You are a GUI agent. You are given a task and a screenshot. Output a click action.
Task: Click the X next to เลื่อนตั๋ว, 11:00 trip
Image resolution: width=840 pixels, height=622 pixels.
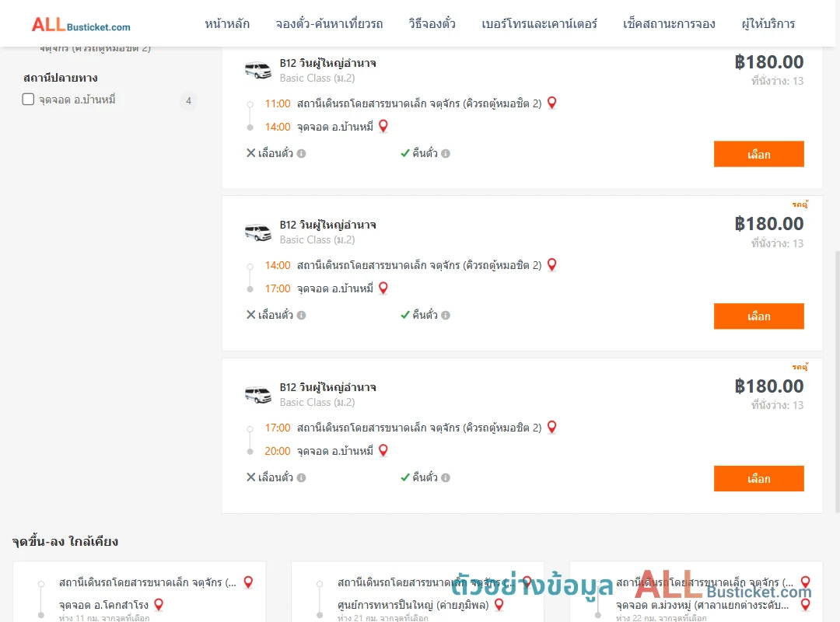250,152
